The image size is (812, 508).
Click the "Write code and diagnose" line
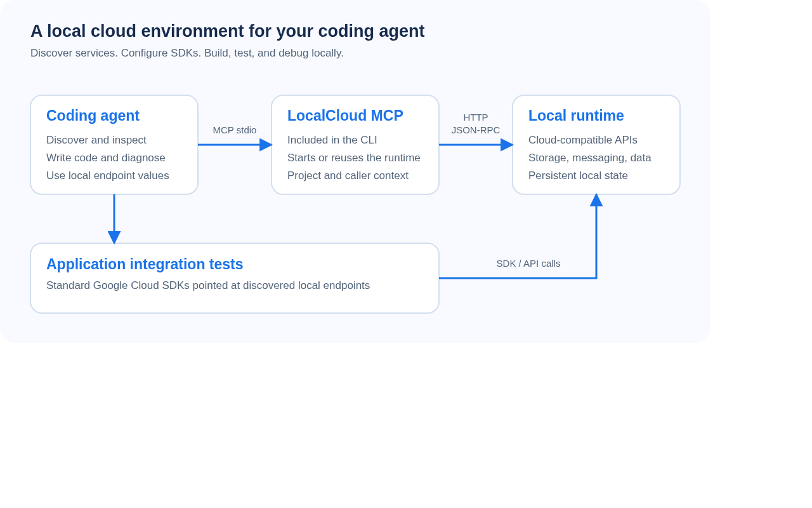click(x=106, y=158)
